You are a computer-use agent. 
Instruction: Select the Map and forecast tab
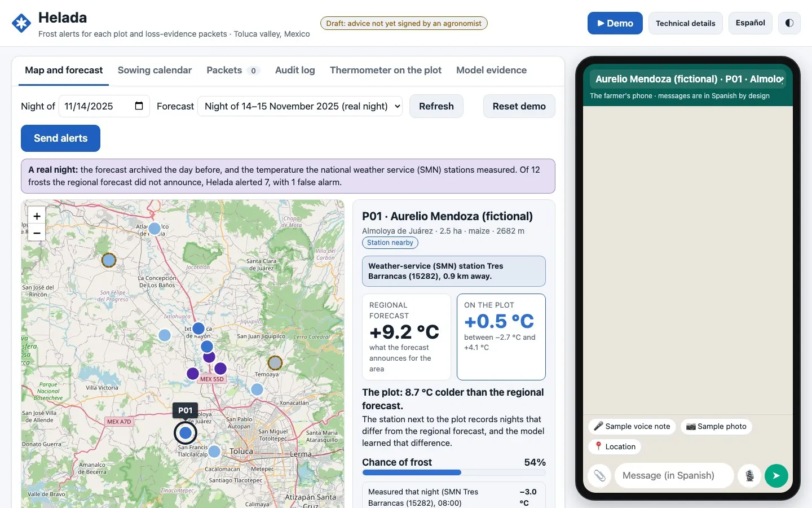tap(64, 71)
